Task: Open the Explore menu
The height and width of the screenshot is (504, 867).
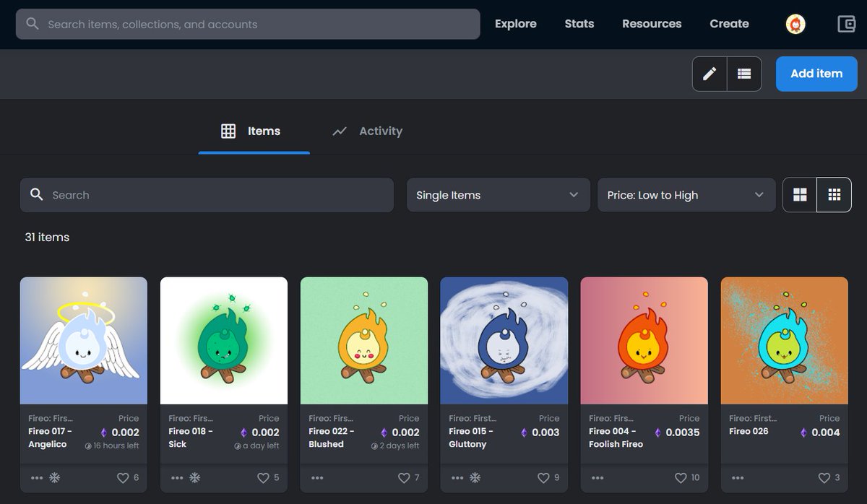Action: [x=516, y=24]
